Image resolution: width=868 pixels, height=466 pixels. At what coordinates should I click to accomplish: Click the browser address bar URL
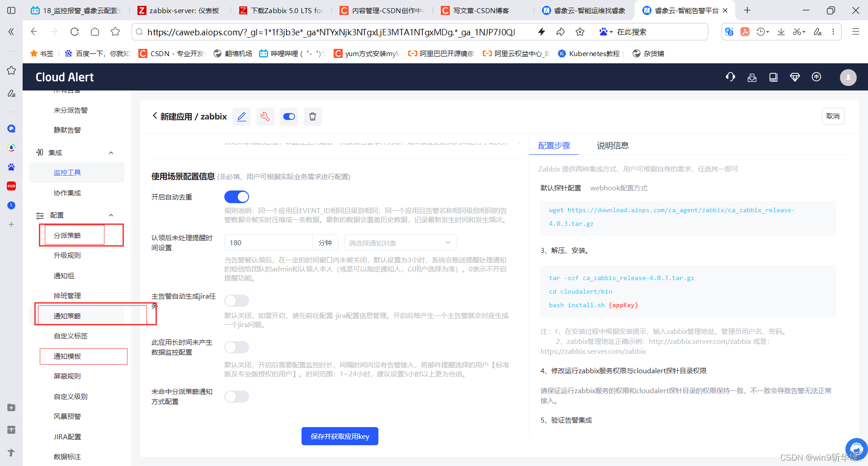[331, 32]
